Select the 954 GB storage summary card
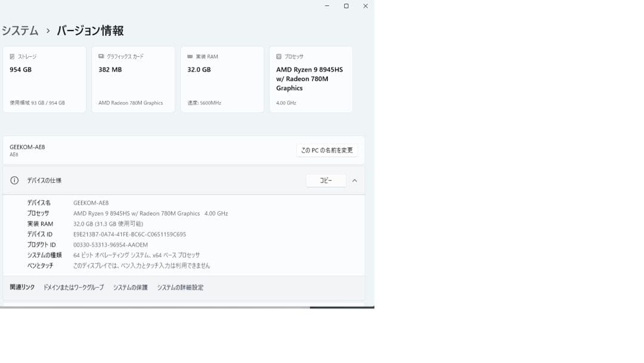 pos(44,79)
